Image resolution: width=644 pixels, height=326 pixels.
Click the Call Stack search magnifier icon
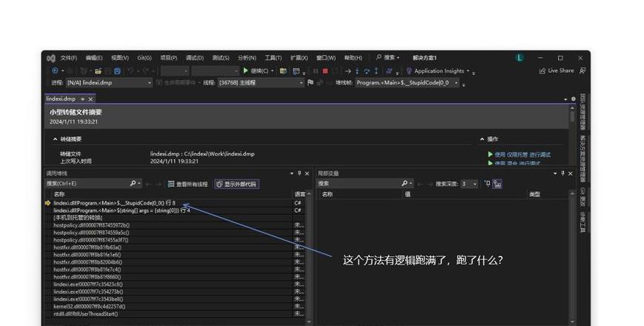pyautogui.click(x=133, y=184)
